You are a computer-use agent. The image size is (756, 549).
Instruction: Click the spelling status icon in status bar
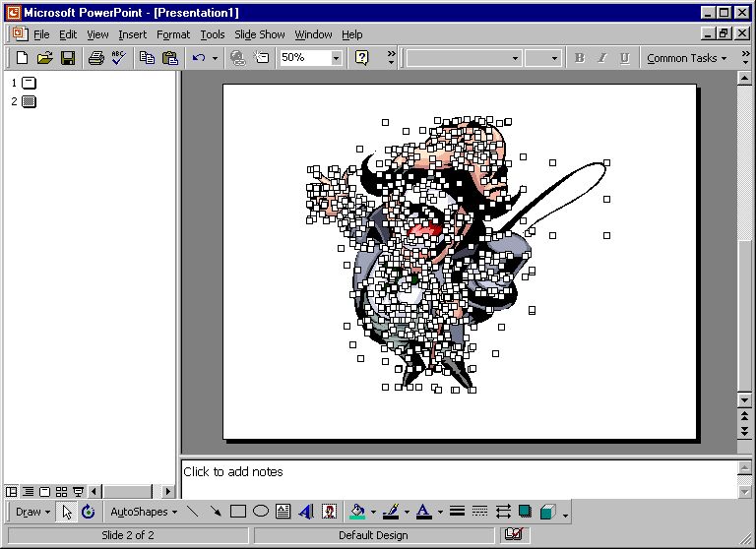coord(514,534)
